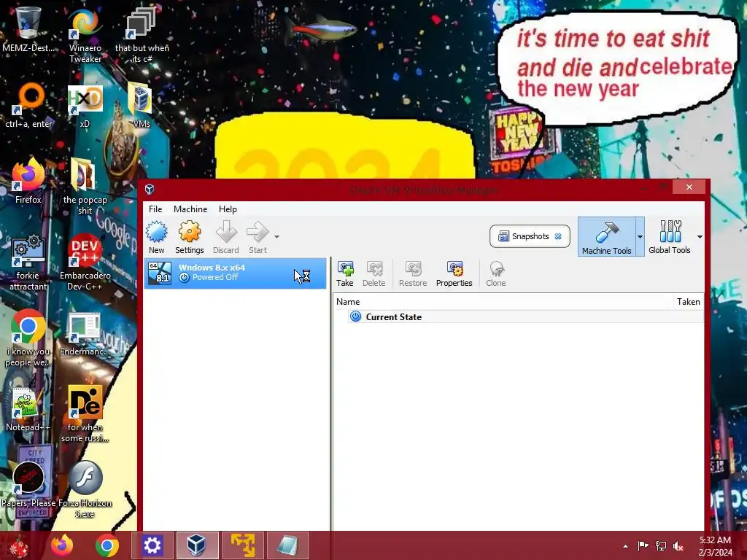Click the Action Center flag tray icon
Viewport: 747px width, 560px height.
[643, 545]
